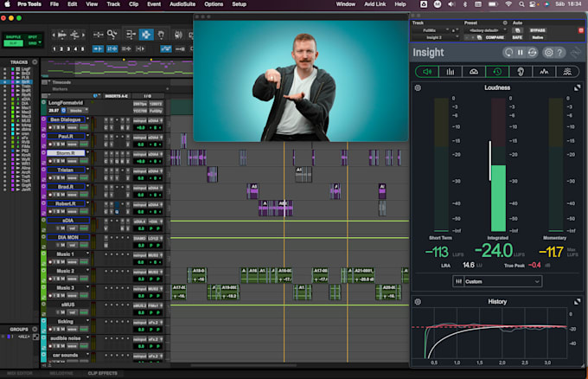588x379 pixels.
Task: Open the blocks view selector on LongFormatvid
Action: click(x=78, y=111)
